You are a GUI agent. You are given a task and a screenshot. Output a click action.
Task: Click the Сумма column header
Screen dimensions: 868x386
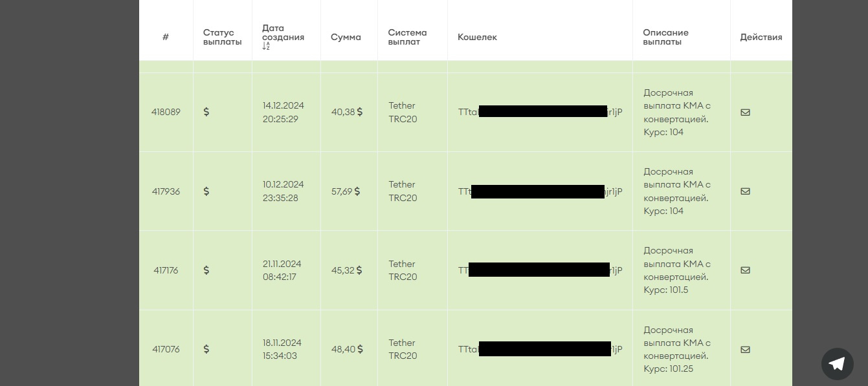pyautogui.click(x=346, y=38)
